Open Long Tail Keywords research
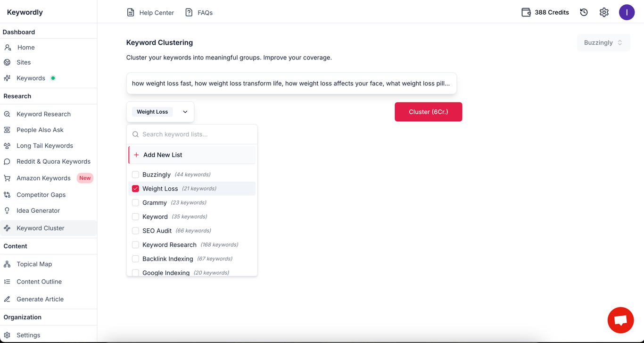 [x=44, y=145]
